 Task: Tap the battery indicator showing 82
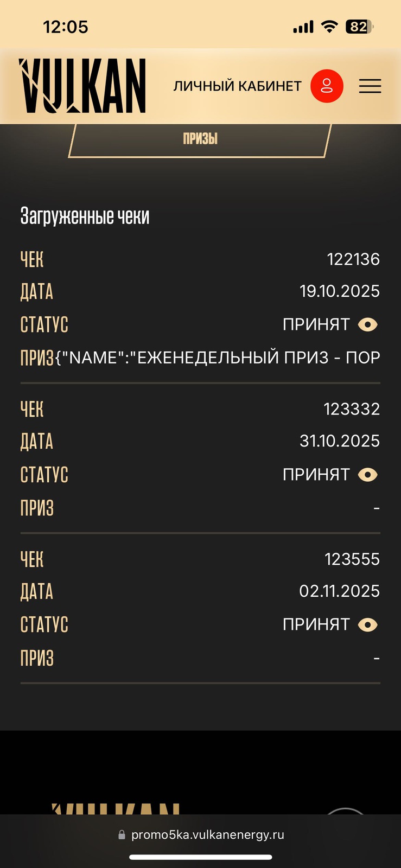[359, 27]
